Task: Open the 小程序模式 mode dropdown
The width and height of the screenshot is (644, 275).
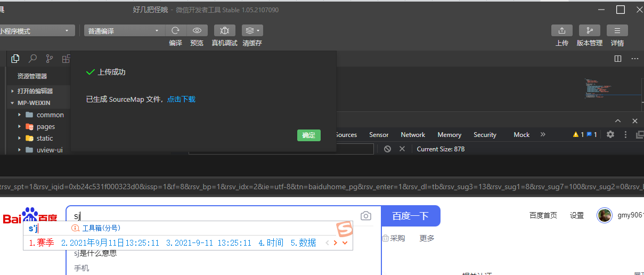Action: click(36, 31)
